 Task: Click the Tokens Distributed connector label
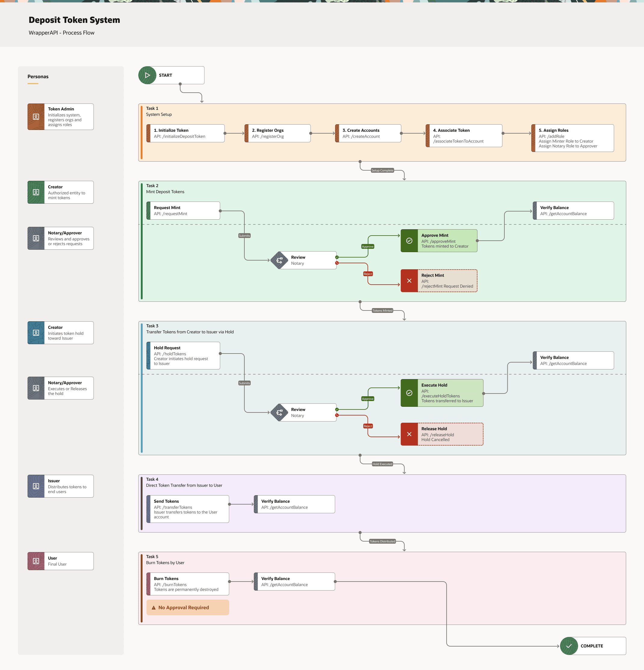tap(382, 541)
